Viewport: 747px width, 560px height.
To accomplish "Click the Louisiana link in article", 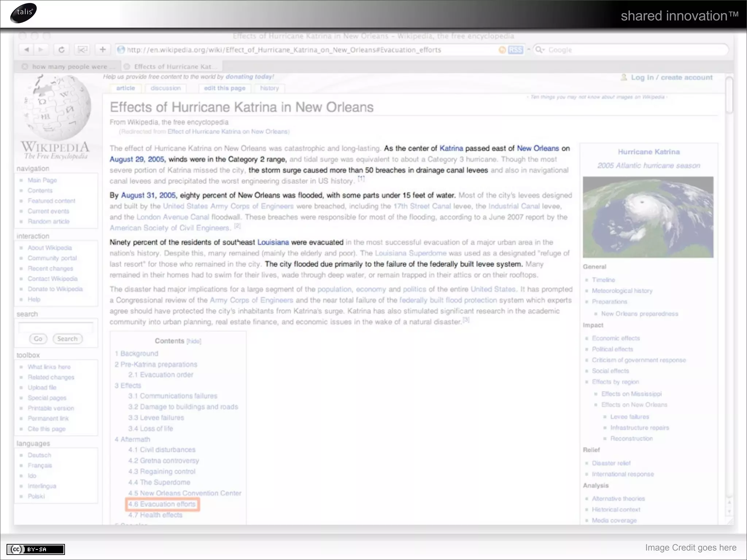I will point(273,242).
